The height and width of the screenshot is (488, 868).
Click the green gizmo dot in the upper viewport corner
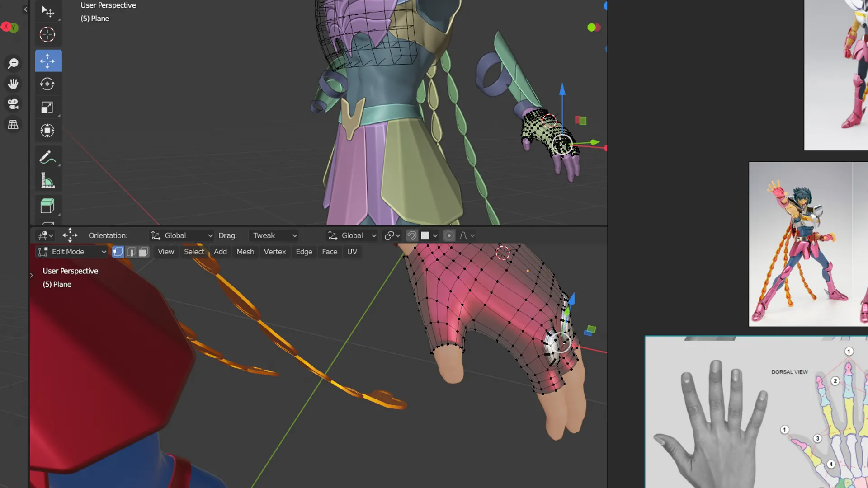pos(591,28)
